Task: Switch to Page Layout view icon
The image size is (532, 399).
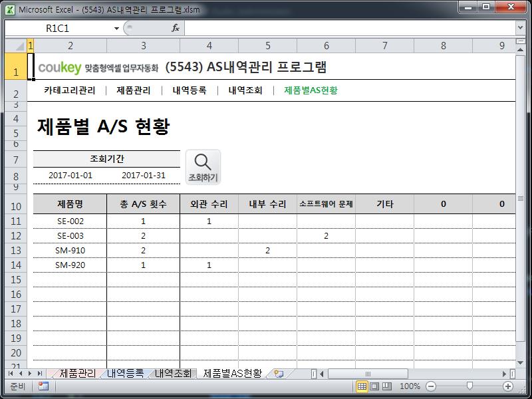Action: (374, 386)
